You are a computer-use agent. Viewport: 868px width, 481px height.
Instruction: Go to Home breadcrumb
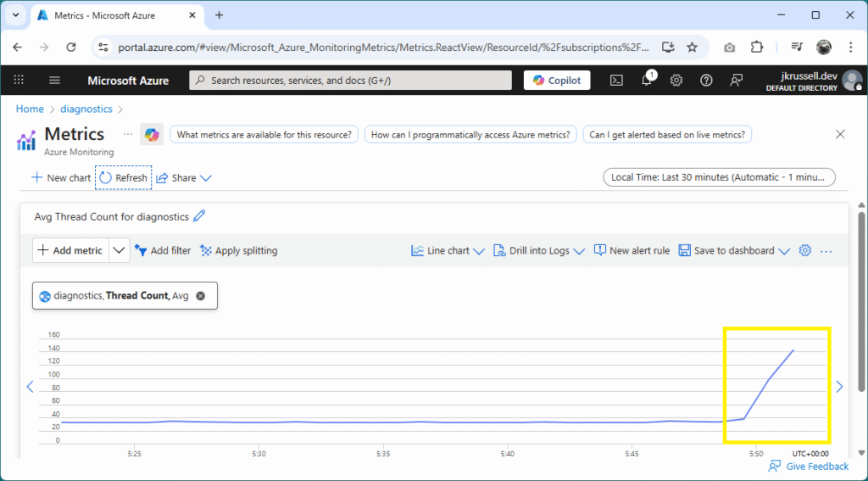click(x=30, y=109)
